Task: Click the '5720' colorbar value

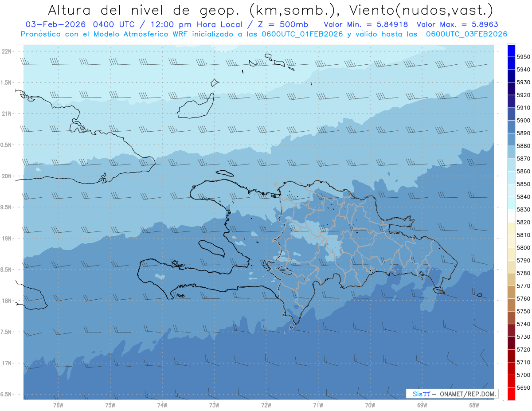Action: [524, 349]
